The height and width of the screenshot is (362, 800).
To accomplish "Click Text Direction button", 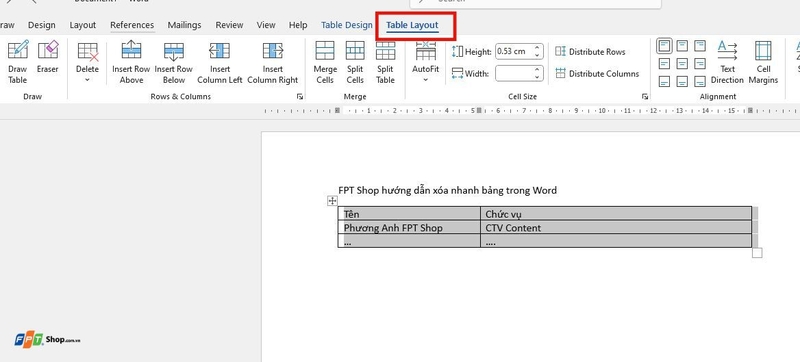I will point(728,63).
